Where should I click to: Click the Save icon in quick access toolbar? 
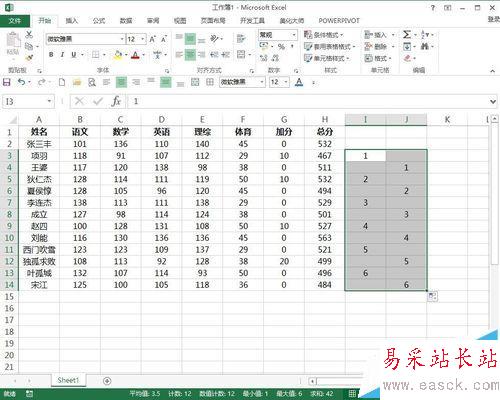point(7,82)
